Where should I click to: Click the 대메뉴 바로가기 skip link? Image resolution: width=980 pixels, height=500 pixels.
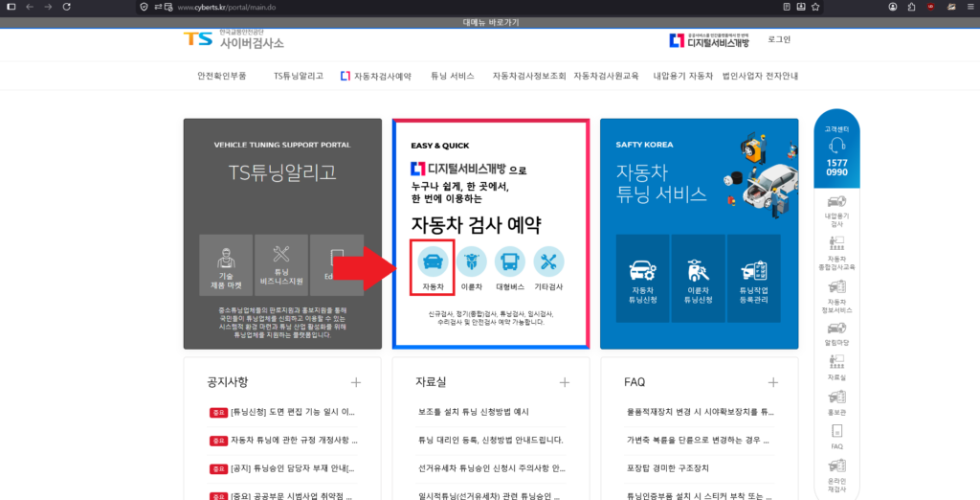491,23
